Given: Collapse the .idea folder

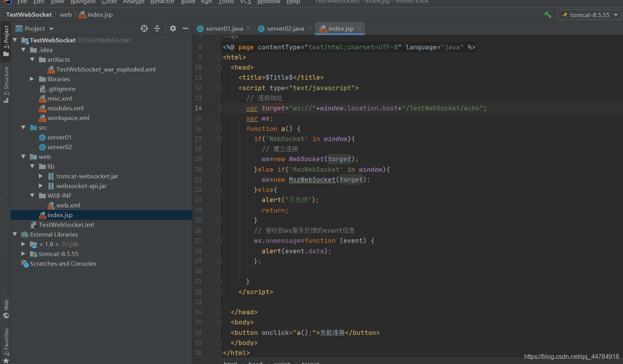Looking at the screenshot, I should click(23, 50).
